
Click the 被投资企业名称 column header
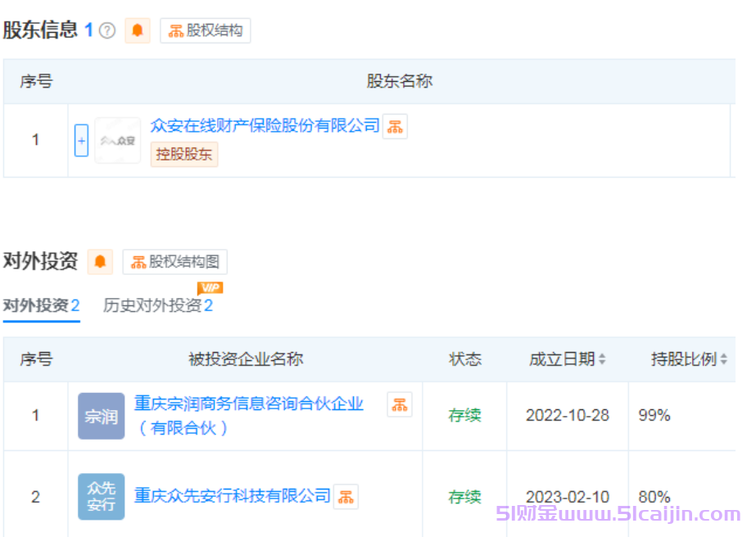[x=246, y=359]
